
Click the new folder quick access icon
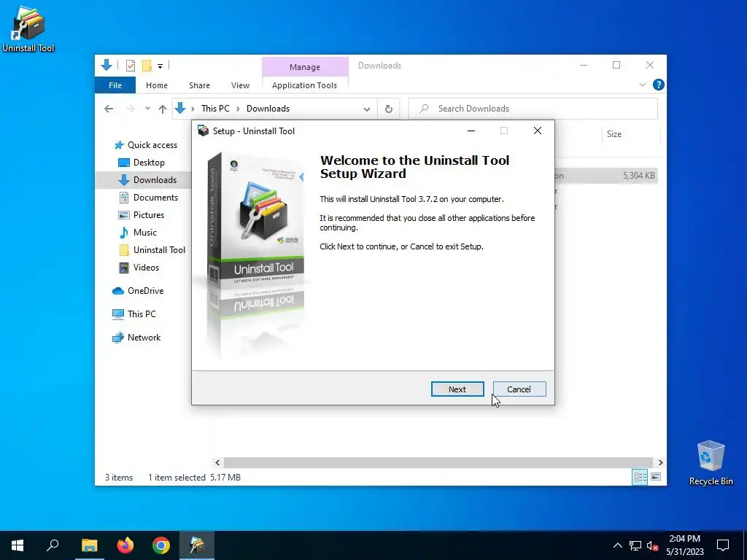[x=147, y=66]
